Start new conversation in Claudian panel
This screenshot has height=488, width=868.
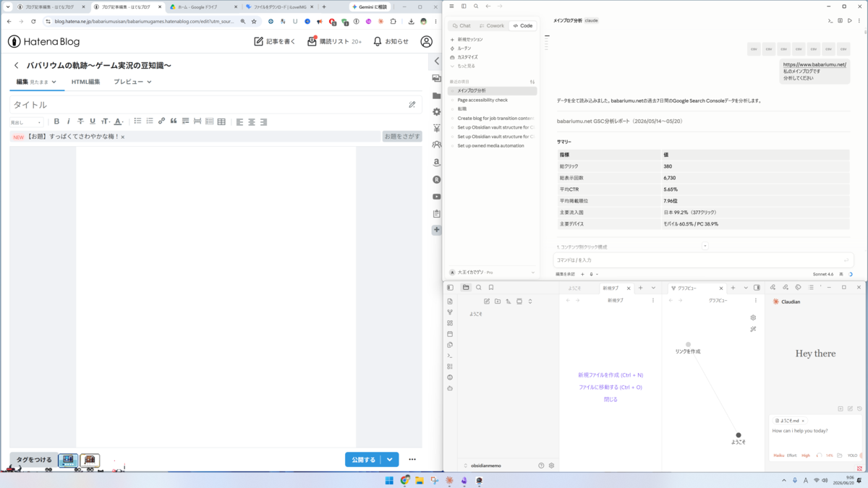(850, 408)
